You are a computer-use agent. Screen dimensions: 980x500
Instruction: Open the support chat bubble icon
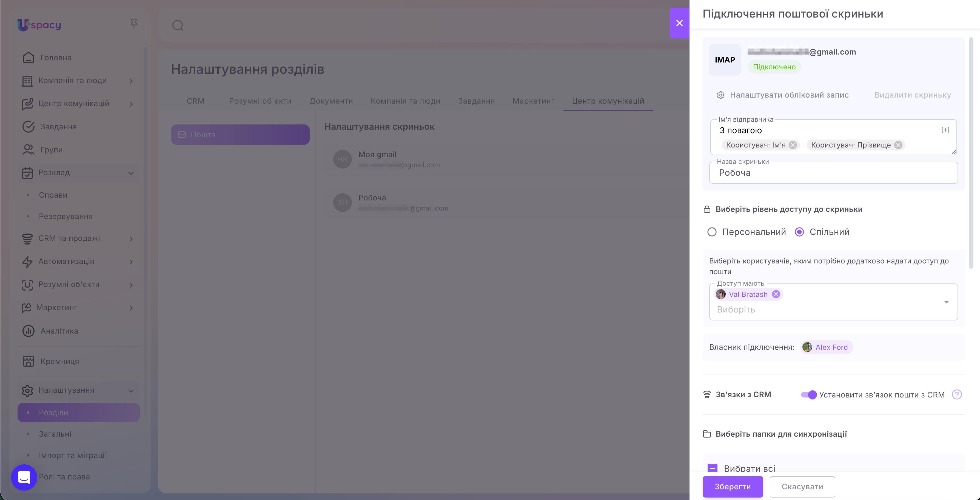pyautogui.click(x=24, y=477)
